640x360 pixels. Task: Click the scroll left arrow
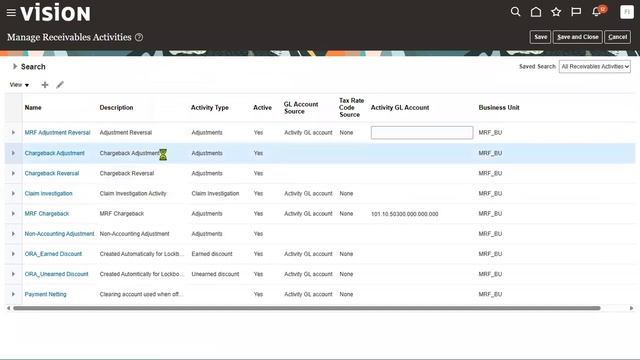(9, 308)
